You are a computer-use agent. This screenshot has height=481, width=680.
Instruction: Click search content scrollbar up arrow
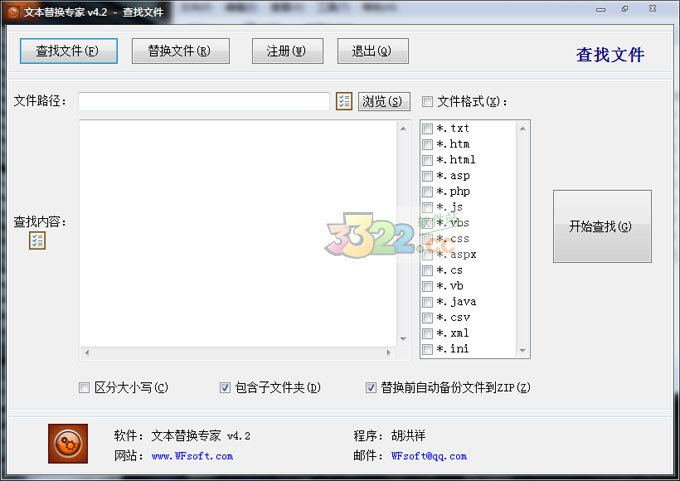(x=403, y=128)
